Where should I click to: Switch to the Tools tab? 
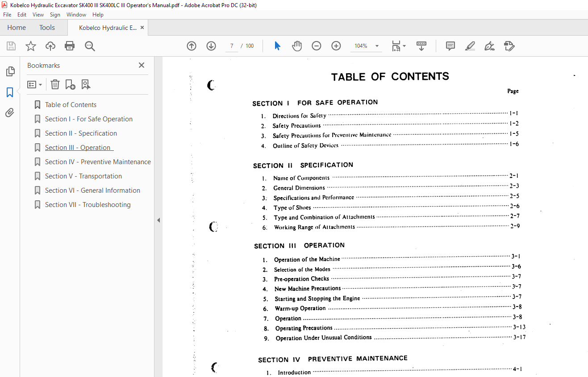tap(47, 28)
